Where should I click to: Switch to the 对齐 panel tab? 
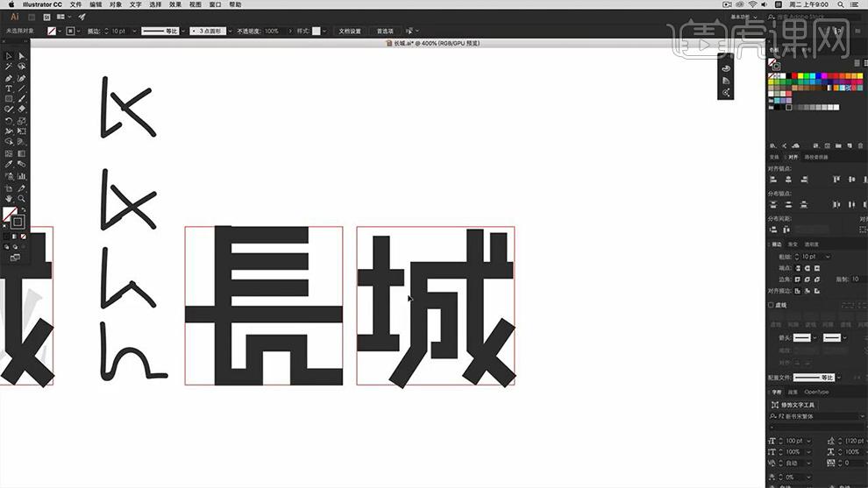pyautogui.click(x=793, y=157)
